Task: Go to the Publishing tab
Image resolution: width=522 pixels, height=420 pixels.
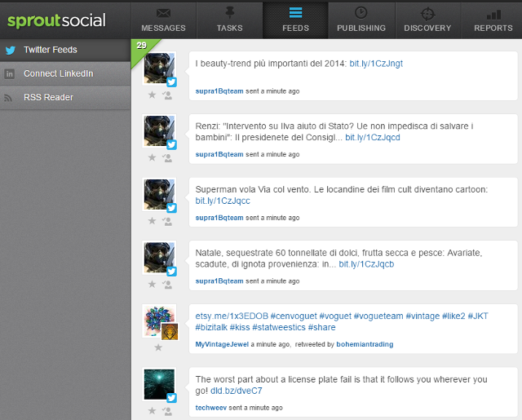Action: (x=361, y=20)
